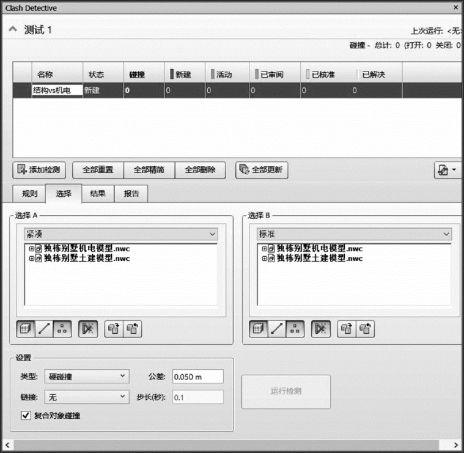This screenshot has width=464, height=453.
Task: Enable self-intersect in Selection A
Action: click(88, 329)
